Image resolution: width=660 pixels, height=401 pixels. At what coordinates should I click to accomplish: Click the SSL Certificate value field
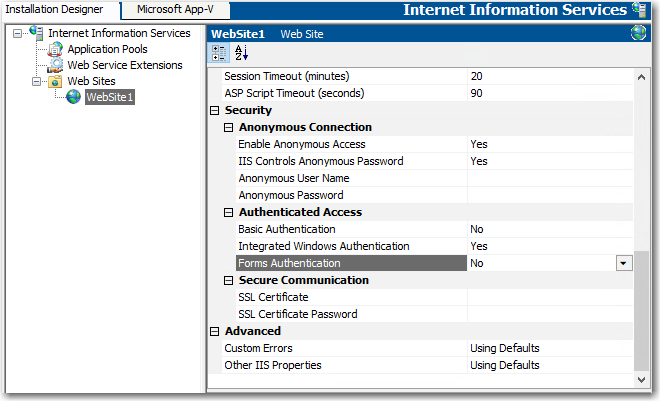pos(548,297)
